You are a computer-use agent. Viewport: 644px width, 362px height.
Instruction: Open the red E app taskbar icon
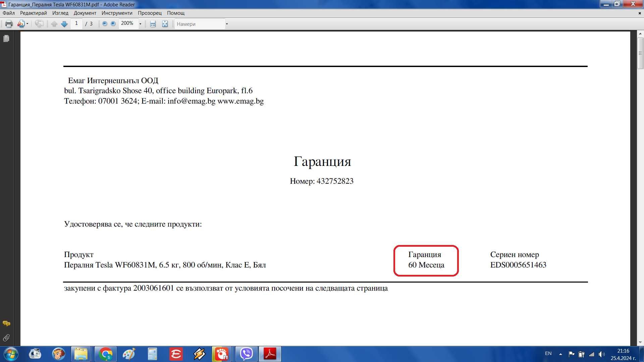pos(176,354)
